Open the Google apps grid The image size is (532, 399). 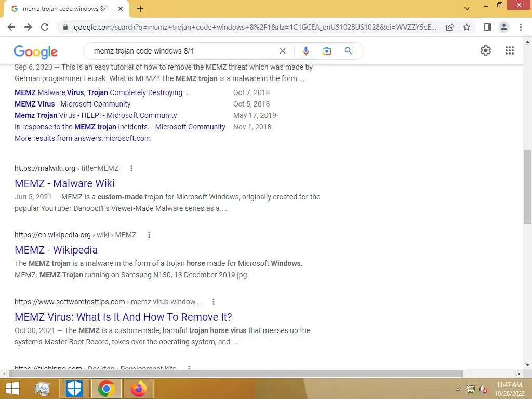[x=510, y=50]
